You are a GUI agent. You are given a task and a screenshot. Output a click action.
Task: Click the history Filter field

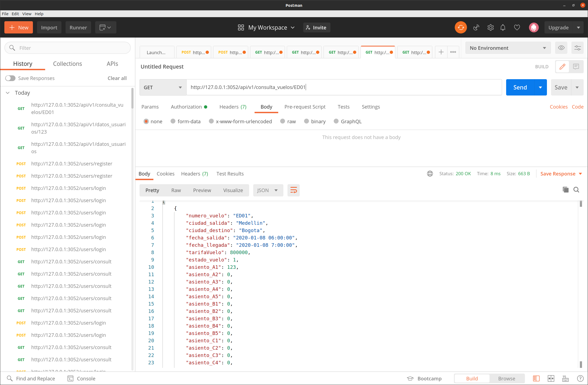point(67,48)
